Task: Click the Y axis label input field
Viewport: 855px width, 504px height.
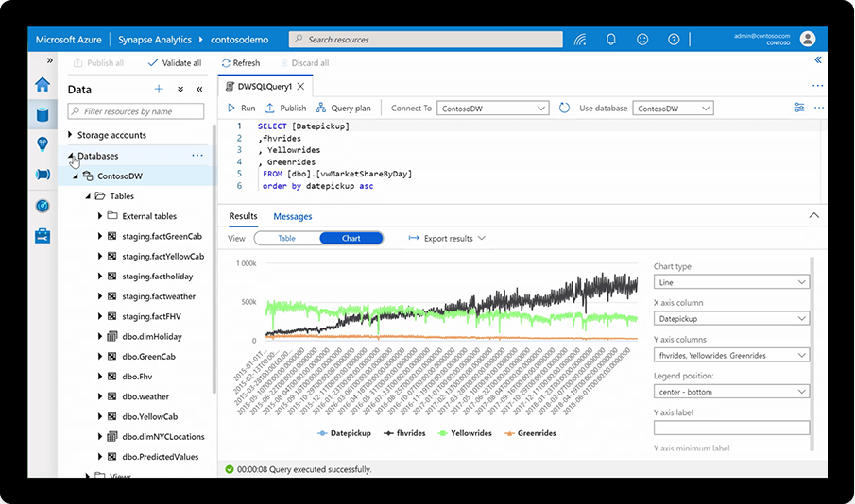Action: [731, 428]
